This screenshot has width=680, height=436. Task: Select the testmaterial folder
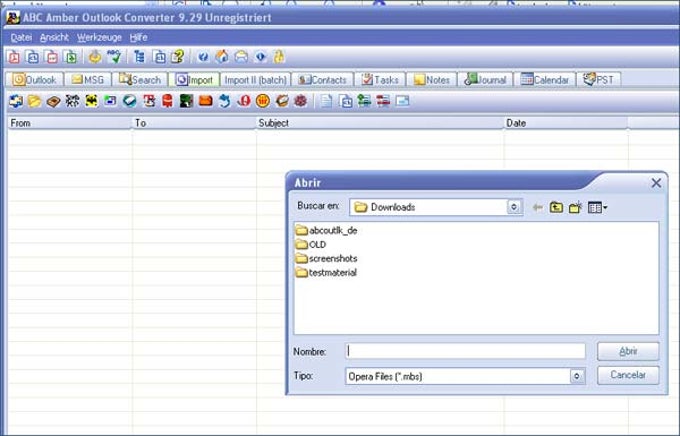[x=326, y=273]
